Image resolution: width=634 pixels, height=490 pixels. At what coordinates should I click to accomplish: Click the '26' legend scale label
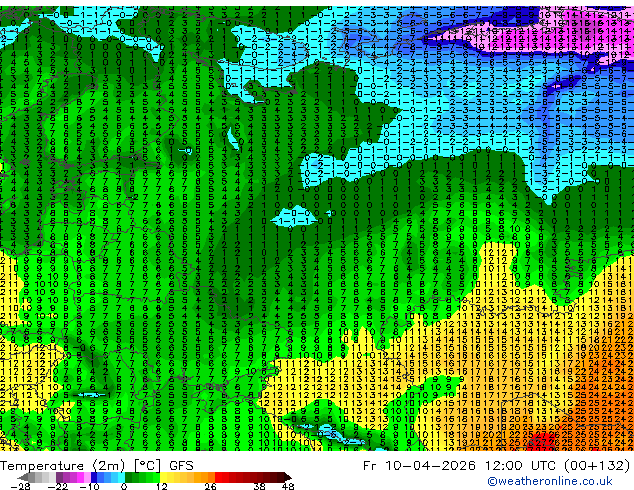coord(210,486)
